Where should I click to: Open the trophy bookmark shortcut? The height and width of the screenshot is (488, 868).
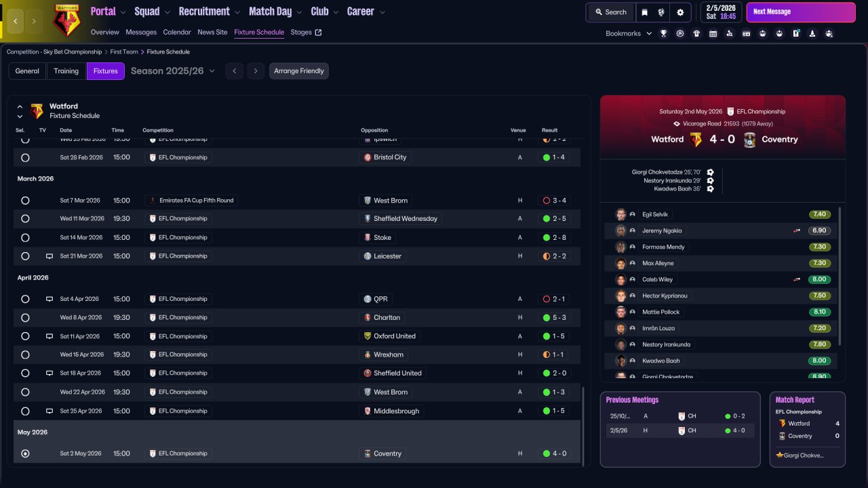pos(663,33)
